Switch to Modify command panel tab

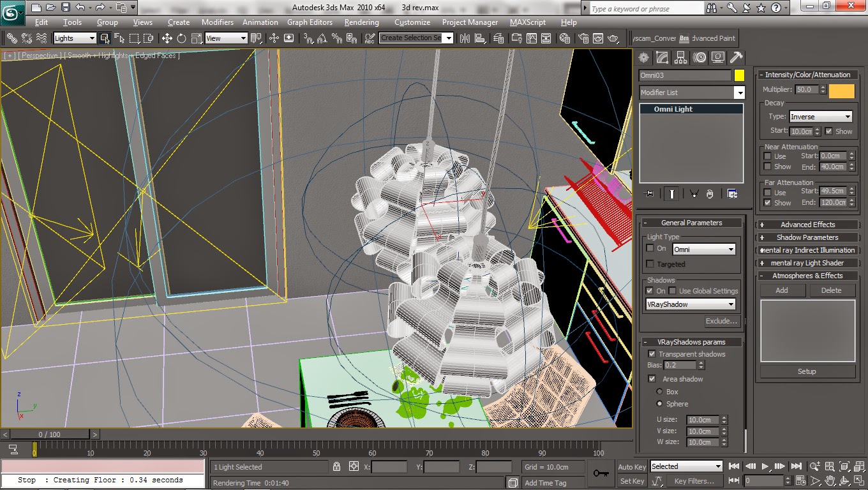[x=662, y=57]
